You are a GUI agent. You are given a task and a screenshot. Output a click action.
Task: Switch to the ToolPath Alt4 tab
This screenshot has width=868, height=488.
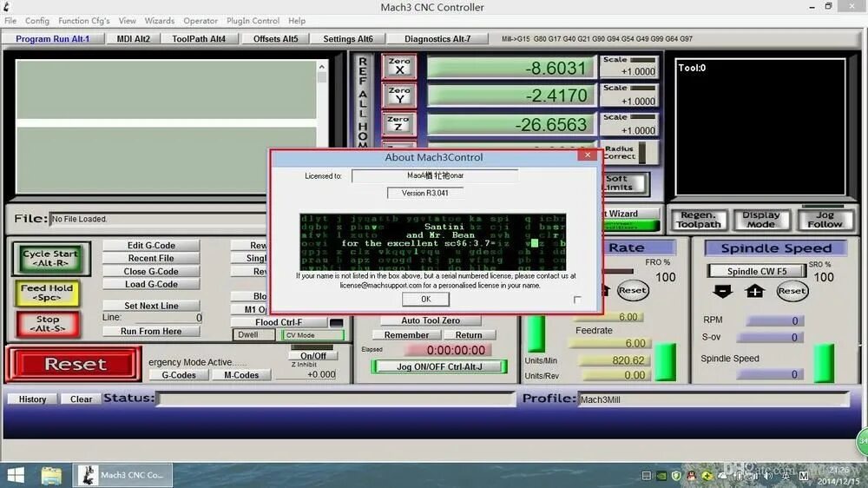click(199, 39)
